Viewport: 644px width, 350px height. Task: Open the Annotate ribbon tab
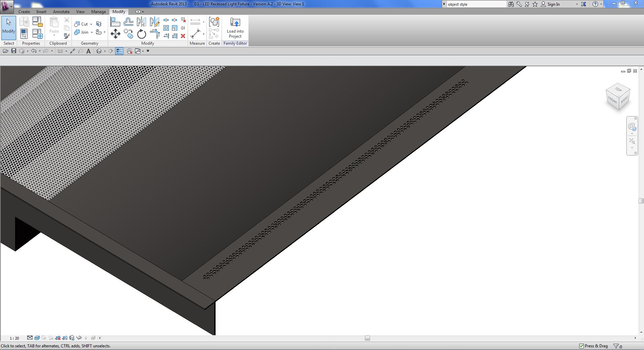click(x=61, y=12)
